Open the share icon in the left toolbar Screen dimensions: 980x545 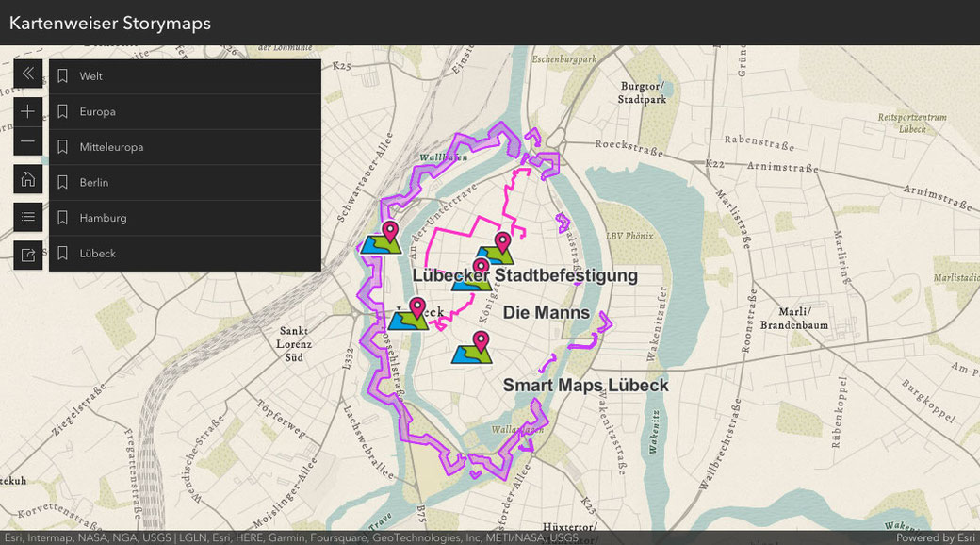(x=28, y=255)
